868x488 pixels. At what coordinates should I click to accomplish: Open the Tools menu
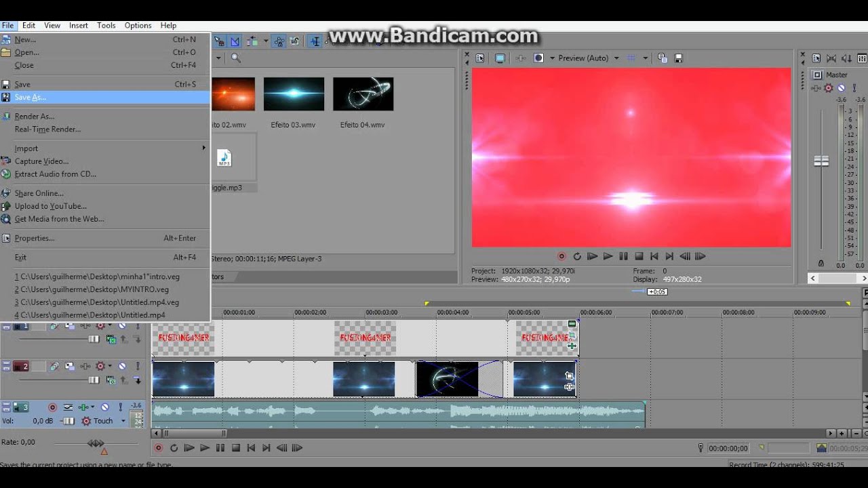pyautogui.click(x=106, y=26)
